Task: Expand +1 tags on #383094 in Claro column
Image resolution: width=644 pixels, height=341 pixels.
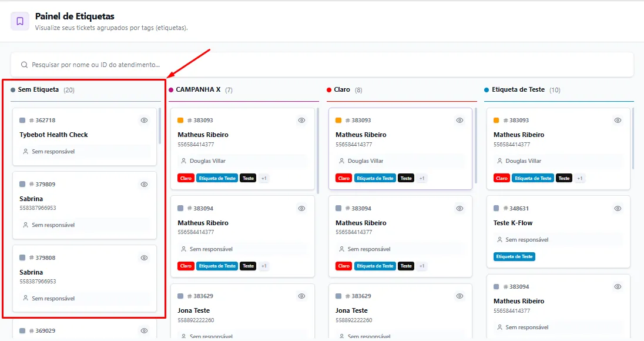Action: [x=422, y=266]
